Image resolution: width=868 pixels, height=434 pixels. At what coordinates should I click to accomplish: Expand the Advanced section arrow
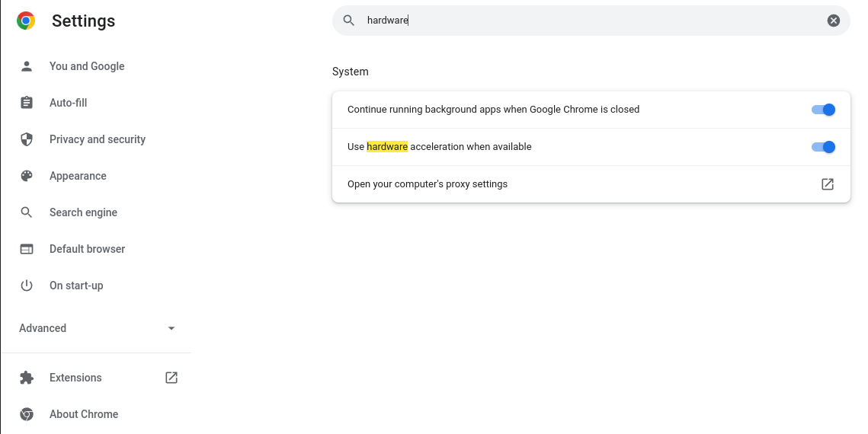pos(171,328)
